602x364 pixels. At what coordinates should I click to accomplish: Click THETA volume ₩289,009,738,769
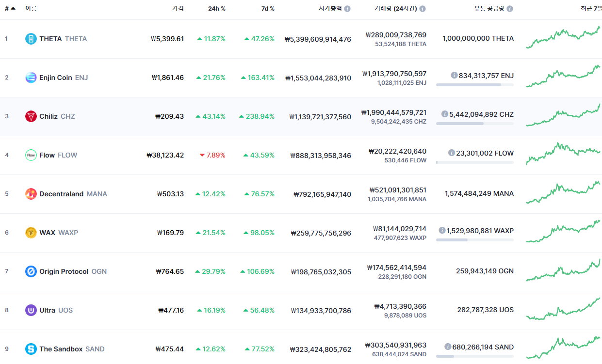(x=396, y=35)
